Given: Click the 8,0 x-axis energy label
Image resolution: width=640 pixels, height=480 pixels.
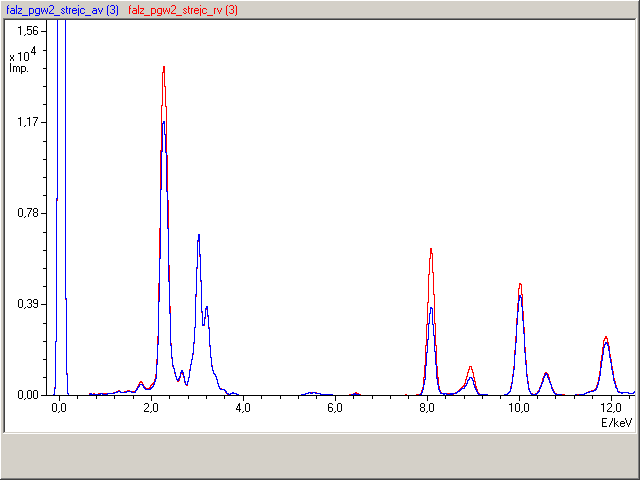Looking at the screenshot, I should pos(427,408).
